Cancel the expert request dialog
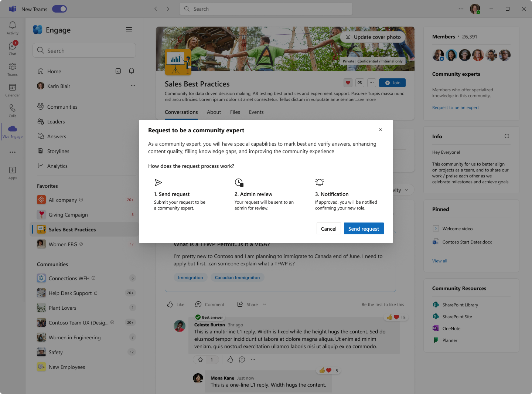The width and height of the screenshot is (532, 394). pos(329,228)
